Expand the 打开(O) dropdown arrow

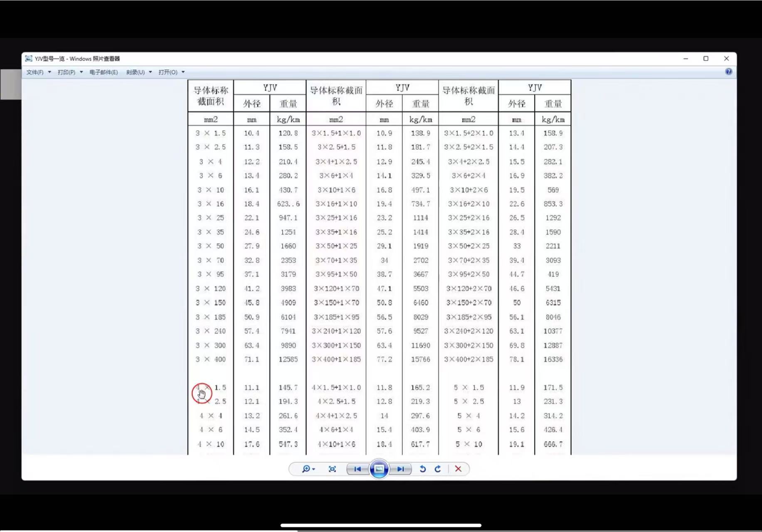tap(183, 72)
